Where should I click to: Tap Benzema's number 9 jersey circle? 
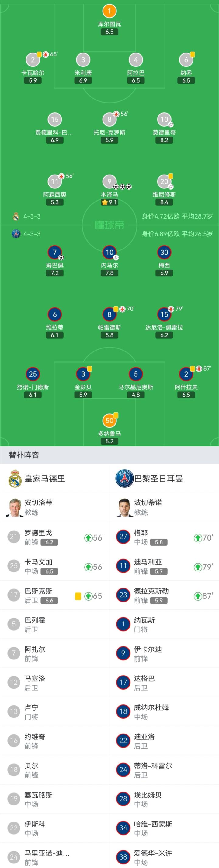click(x=109, y=181)
